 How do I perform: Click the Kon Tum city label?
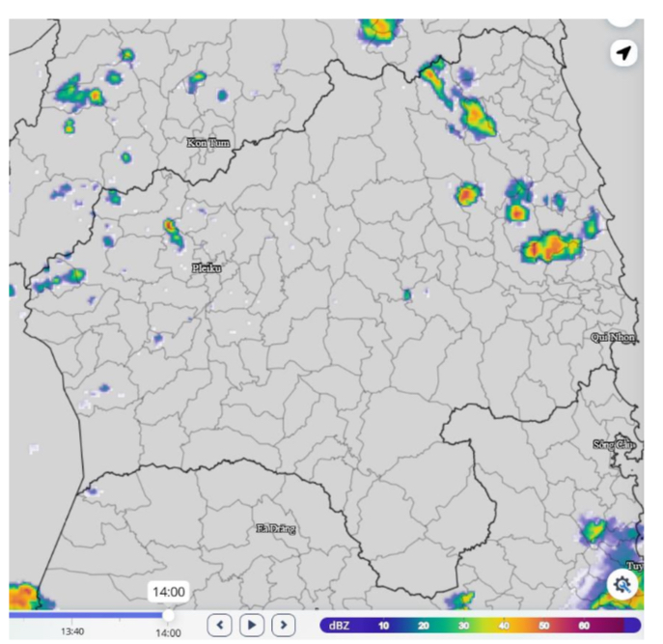[208, 143]
